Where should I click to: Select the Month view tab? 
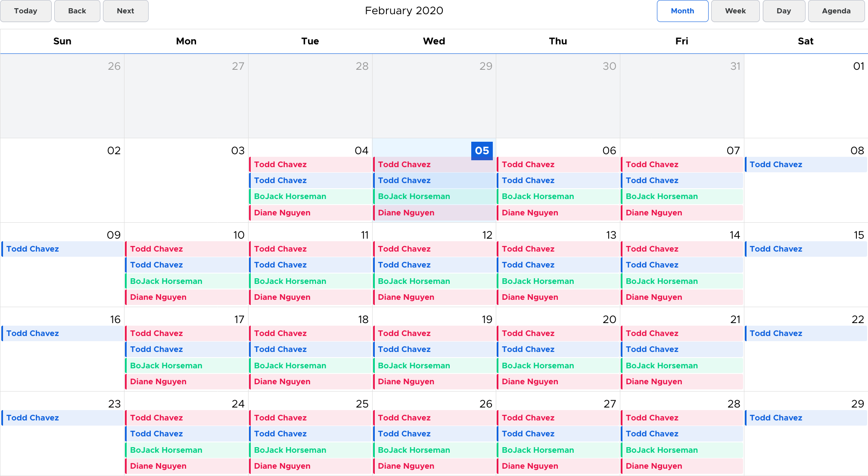point(682,11)
